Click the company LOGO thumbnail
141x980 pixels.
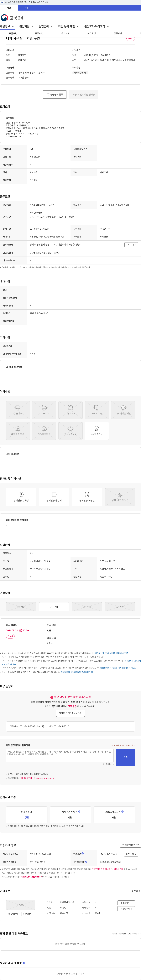21,905
